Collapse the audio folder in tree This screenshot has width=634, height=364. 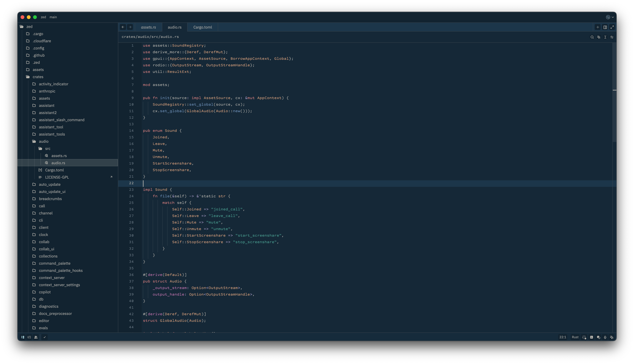tap(68, 141)
